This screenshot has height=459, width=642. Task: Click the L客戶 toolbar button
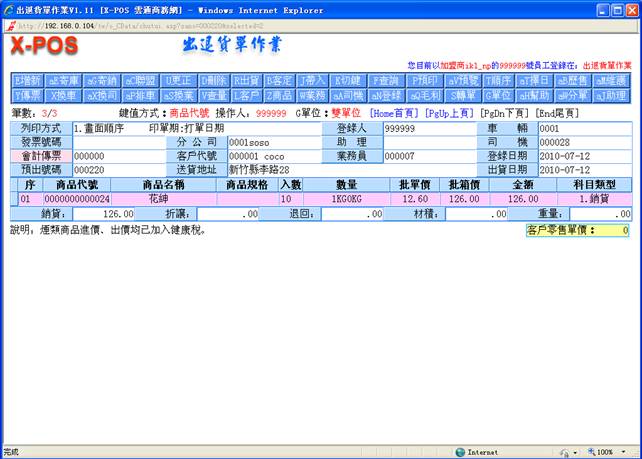click(x=246, y=95)
